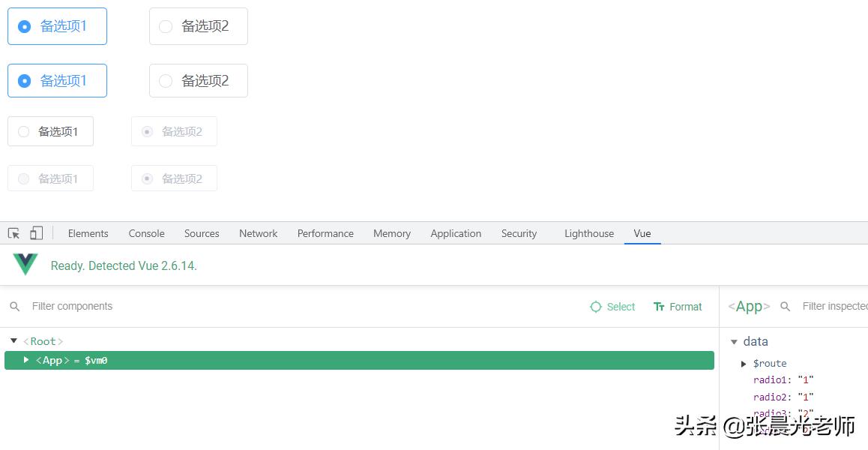Switch to the Application tab
Image resolution: width=868 pixels, height=450 pixels.
tap(456, 233)
